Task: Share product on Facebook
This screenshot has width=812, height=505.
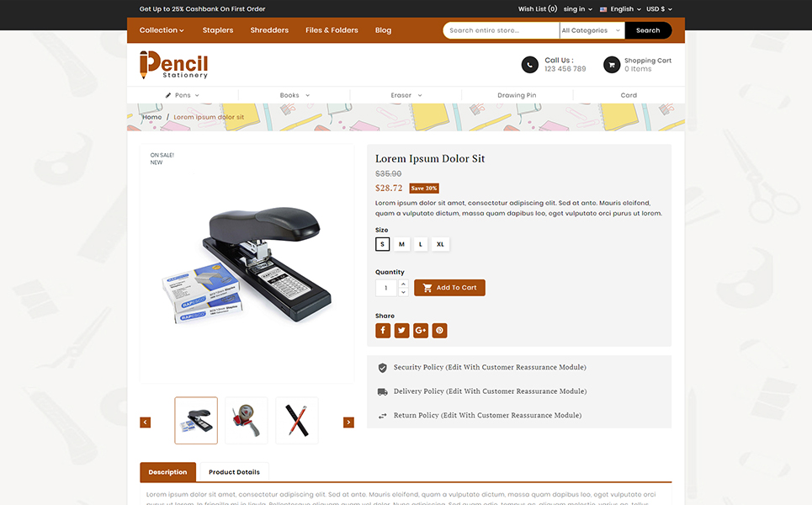Action: coord(383,331)
